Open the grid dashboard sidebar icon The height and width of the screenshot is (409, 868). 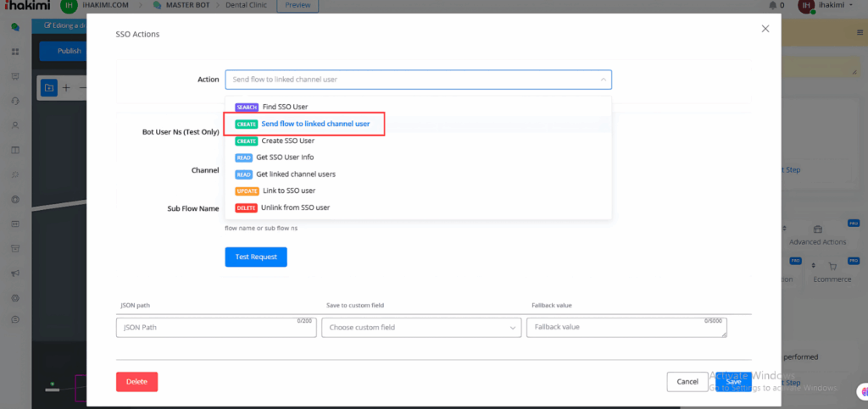click(x=15, y=53)
